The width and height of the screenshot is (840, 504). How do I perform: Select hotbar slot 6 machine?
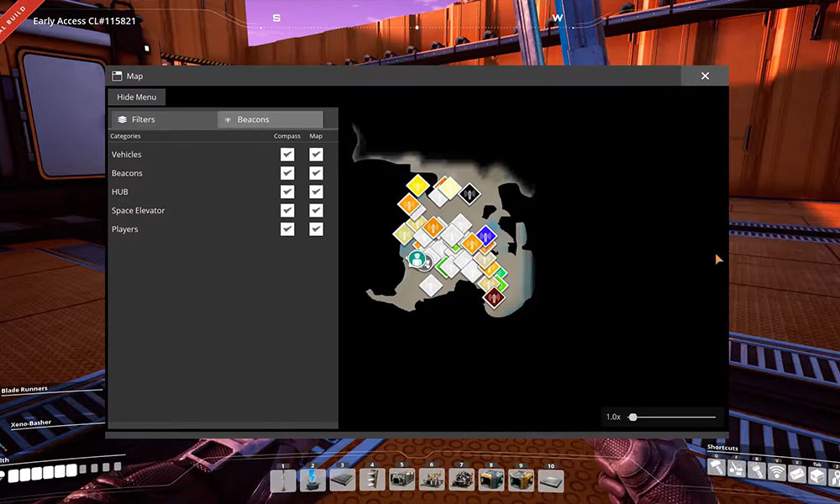(x=432, y=480)
